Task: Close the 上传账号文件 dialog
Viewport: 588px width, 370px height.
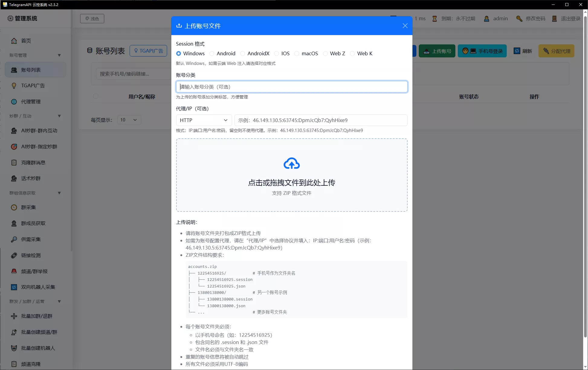Action: [405, 26]
